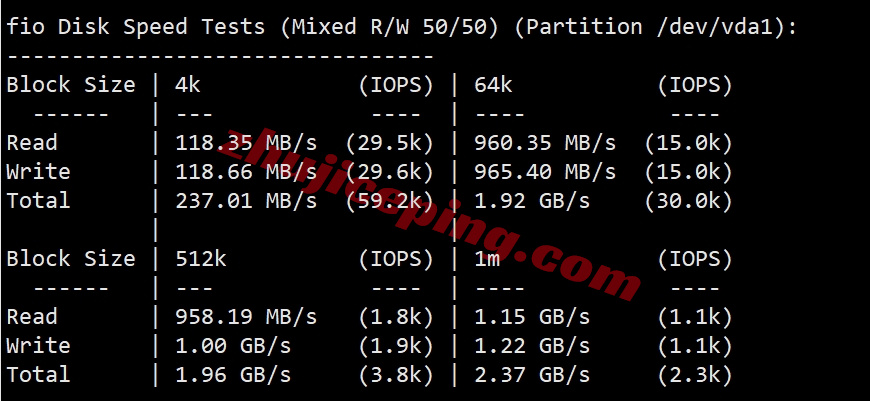The image size is (870, 401).
Task: Click the 1m total 2.37 GB/s value
Action: coord(532,375)
